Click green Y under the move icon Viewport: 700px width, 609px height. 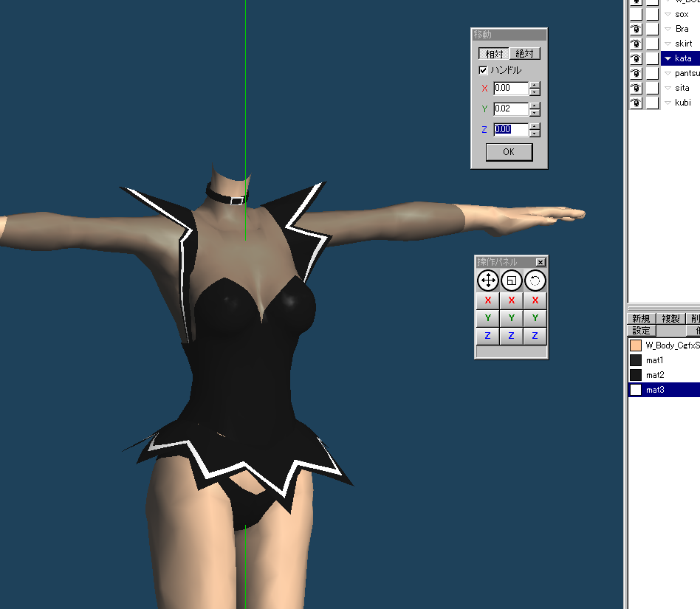(x=487, y=318)
